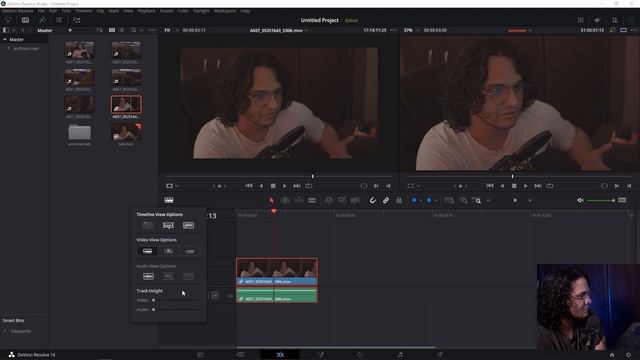The width and height of the screenshot is (640, 360).
Task: Toggle the DIM audio button
Action: pos(622,200)
